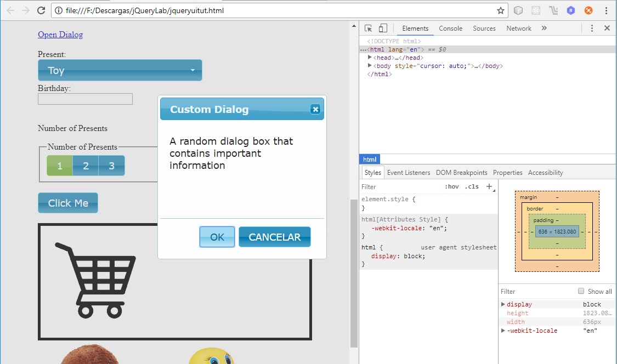Show more DevTools tabs with double chevron
Viewport: 617px width, 364px height.
544,29
